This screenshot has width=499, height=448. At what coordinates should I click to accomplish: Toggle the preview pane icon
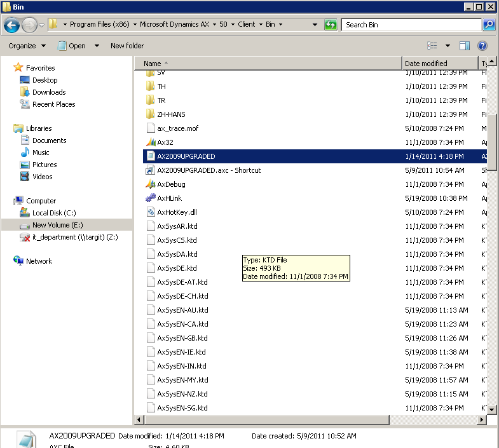465,46
